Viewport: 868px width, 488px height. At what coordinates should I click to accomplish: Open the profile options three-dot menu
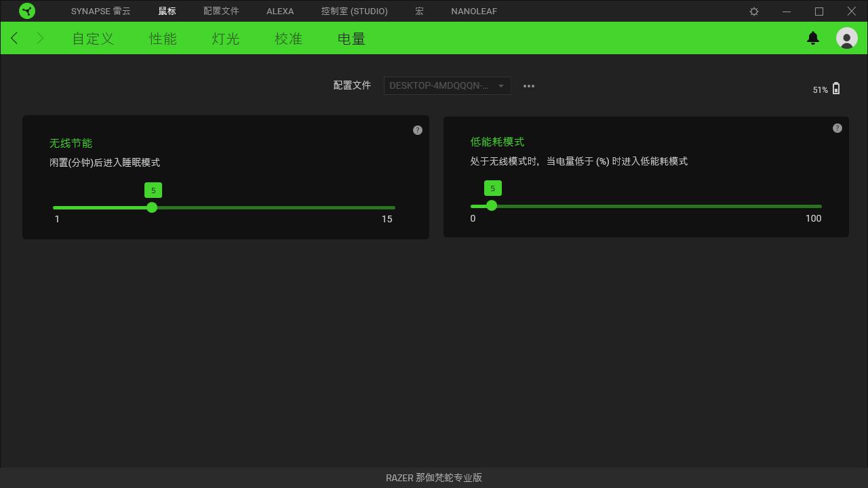point(529,86)
